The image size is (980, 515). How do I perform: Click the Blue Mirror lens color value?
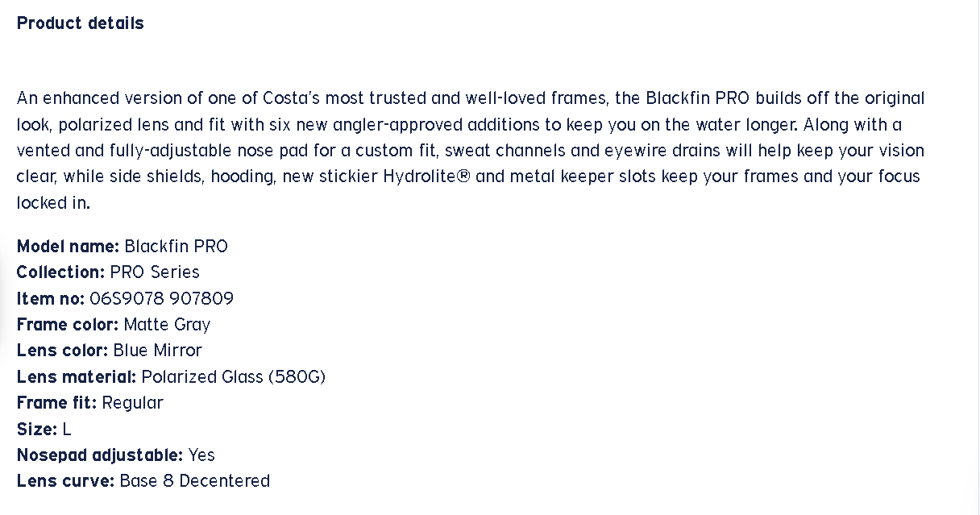pyautogui.click(x=157, y=351)
